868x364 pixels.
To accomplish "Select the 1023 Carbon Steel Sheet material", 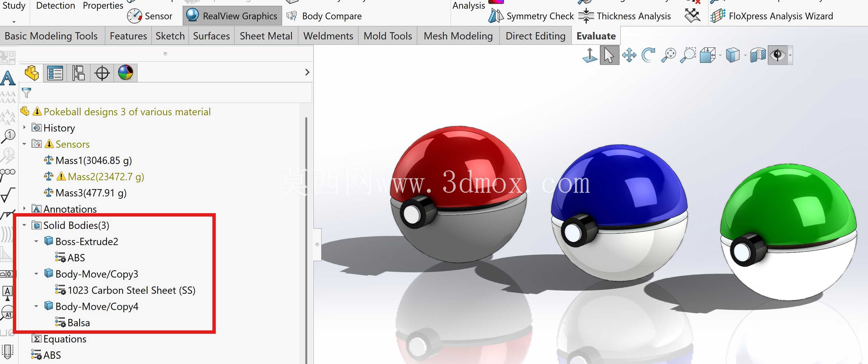I will pyautogui.click(x=125, y=290).
